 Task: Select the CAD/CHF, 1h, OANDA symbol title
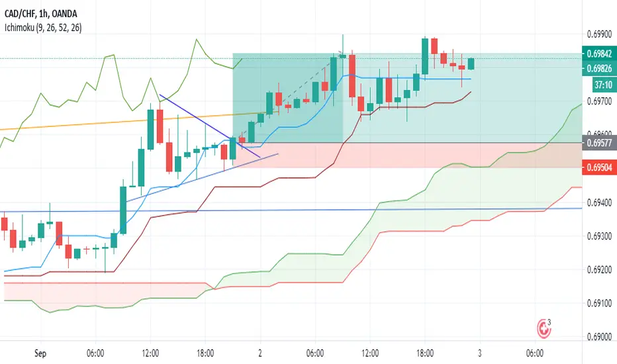tap(40, 14)
